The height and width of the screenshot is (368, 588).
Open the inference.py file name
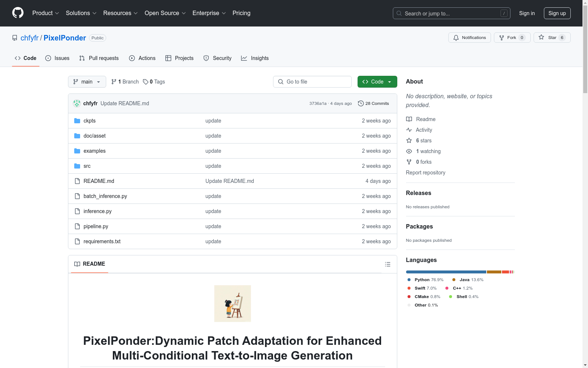tap(97, 211)
